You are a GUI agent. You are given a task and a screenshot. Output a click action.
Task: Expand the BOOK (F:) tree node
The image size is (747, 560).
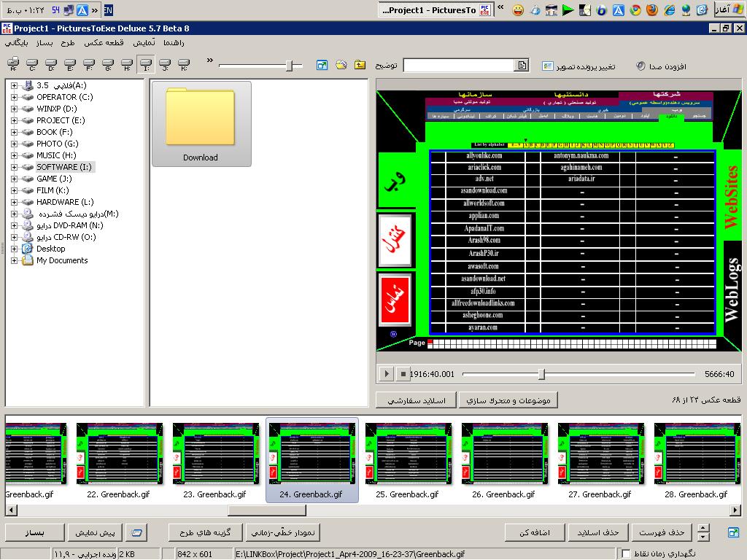click(14, 133)
